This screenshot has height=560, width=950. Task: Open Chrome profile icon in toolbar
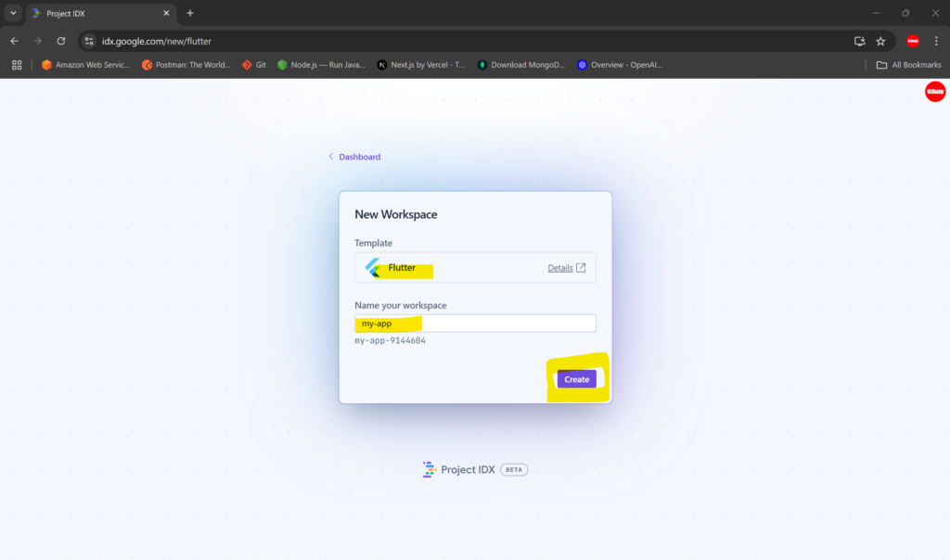click(x=913, y=41)
